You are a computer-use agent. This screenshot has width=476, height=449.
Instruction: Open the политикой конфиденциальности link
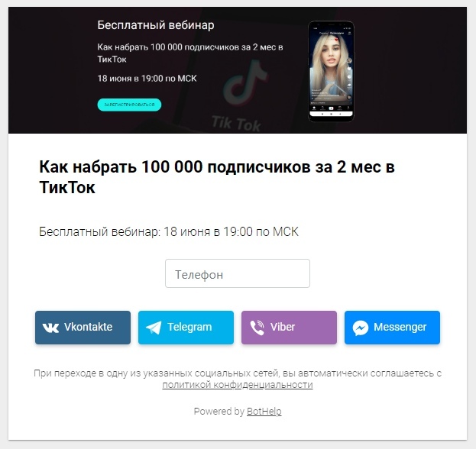pyautogui.click(x=238, y=385)
